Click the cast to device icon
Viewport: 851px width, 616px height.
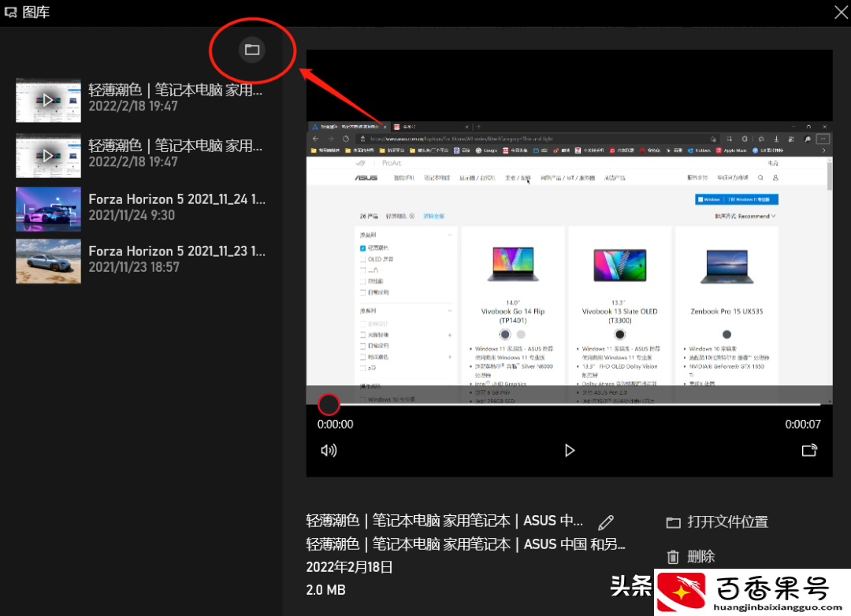809,451
